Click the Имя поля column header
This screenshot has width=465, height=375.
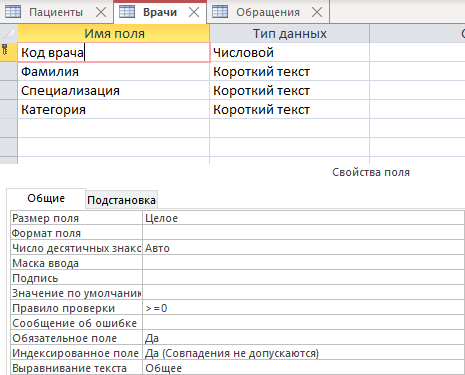point(114,33)
